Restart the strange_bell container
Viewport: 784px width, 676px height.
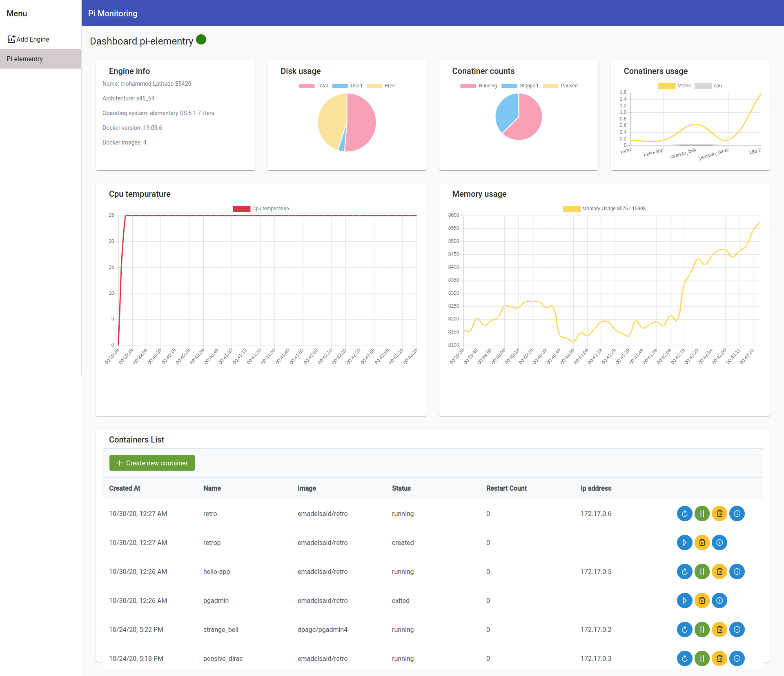[x=684, y=629]
